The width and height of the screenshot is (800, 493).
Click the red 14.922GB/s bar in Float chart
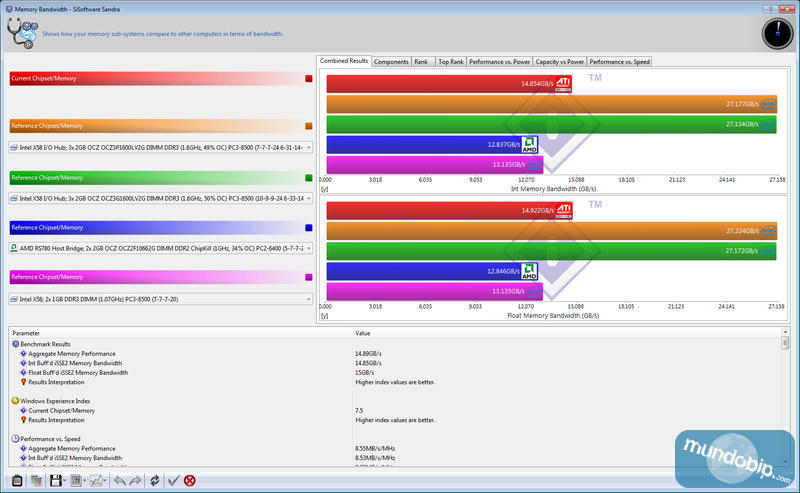tap(449, 210)
